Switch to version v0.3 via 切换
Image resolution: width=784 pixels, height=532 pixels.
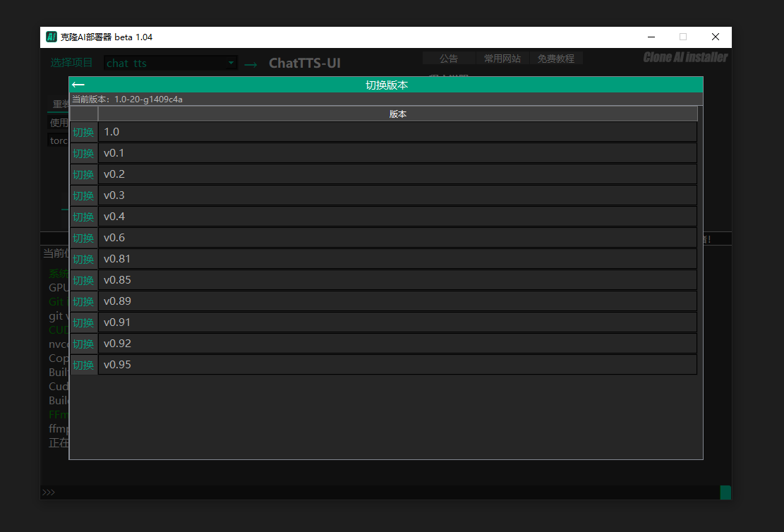point(83,195)
